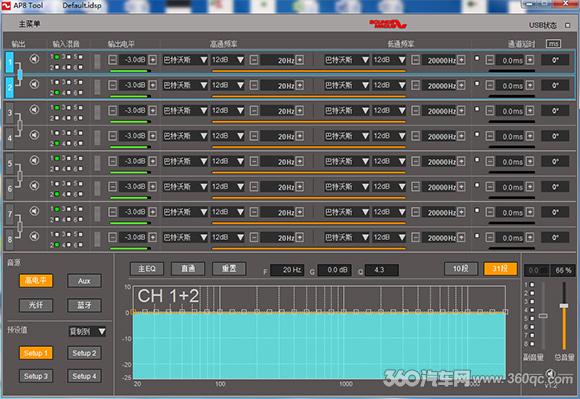Select the Setup 2 preset button
Image resolution: width=580 pixels, height=399 pixels.
pyautogui.click(x=84, y=353)
